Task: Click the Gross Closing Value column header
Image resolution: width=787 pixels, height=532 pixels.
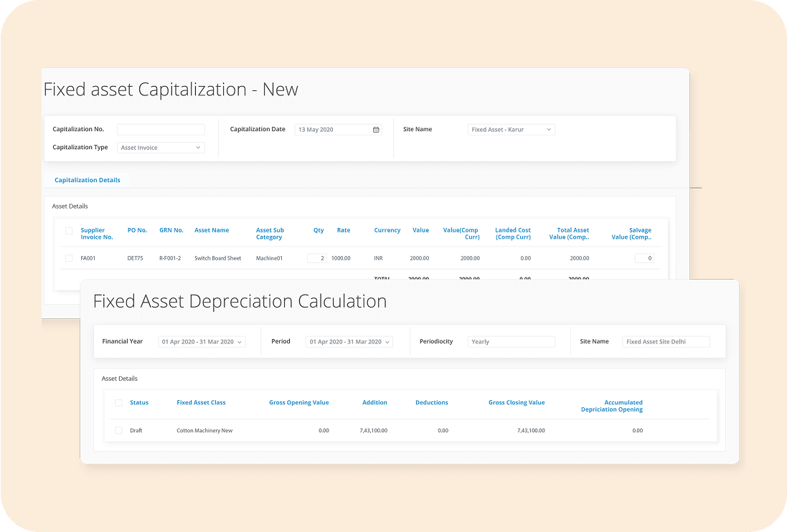Action: pos(517,403)
